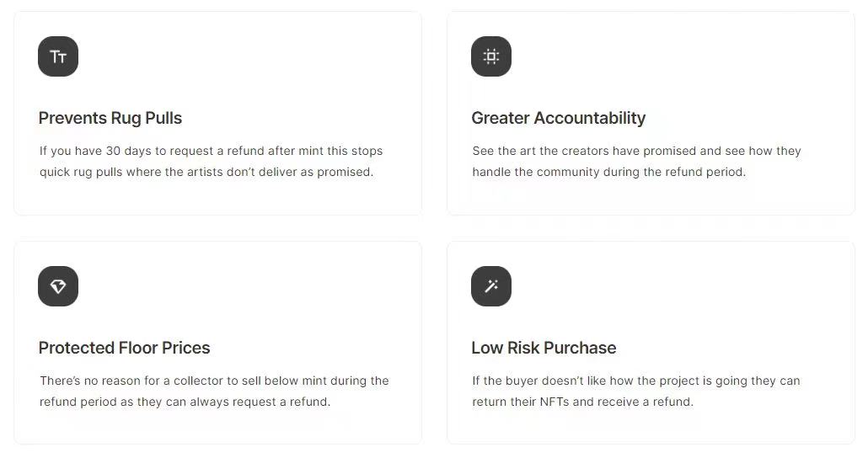Image resolution: width=868 pixels, height=458 pixels.
Task: Click the text about returning NFTs
Action: (x=636, y=391)
